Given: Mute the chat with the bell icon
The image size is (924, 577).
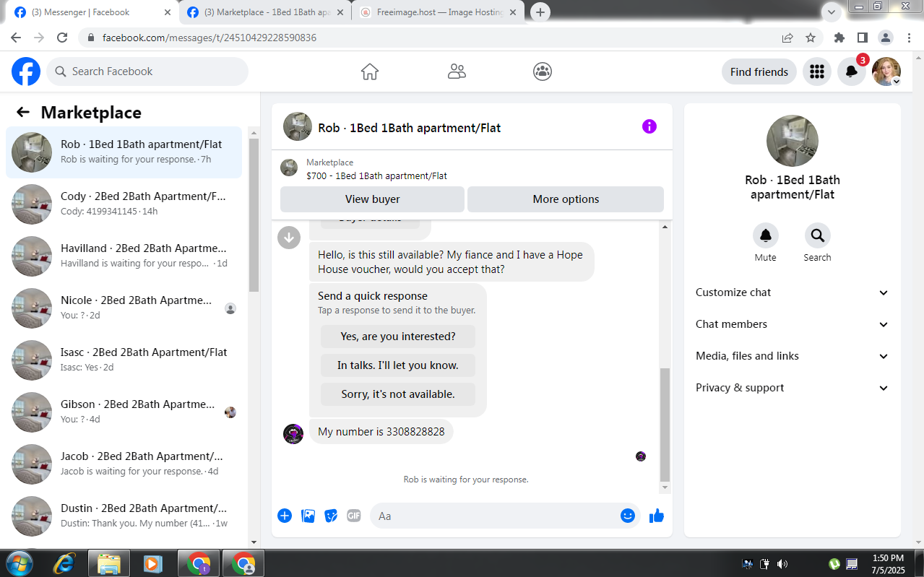Looking at the screenshot, I should click(x=765, y=235).
